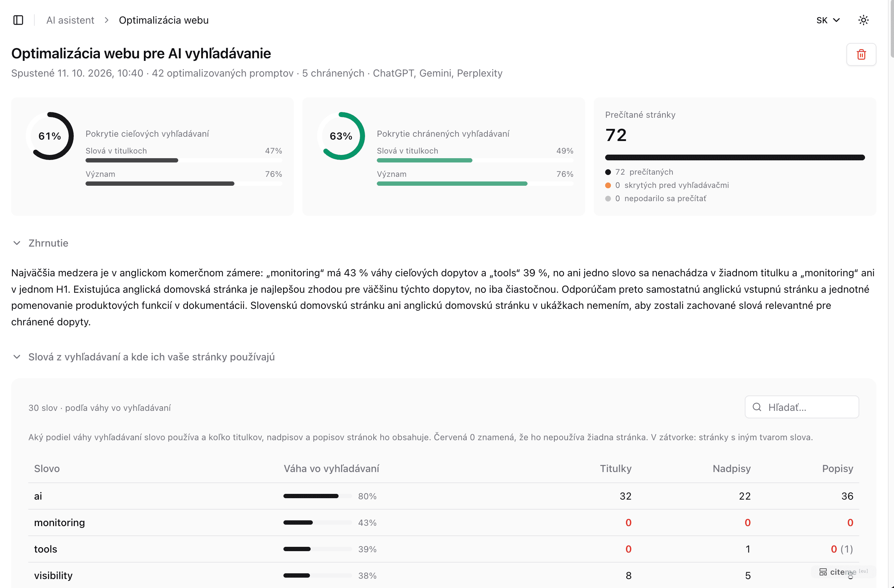Click the 39% weight bar for tools
The image size is (894, 588).
(317, 549)
